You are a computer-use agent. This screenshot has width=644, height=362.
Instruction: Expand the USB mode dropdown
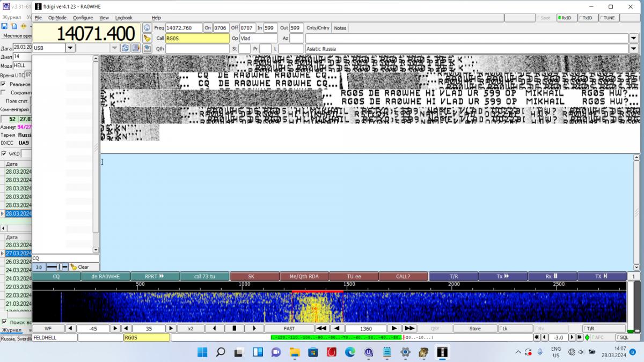tap(70, 48)
